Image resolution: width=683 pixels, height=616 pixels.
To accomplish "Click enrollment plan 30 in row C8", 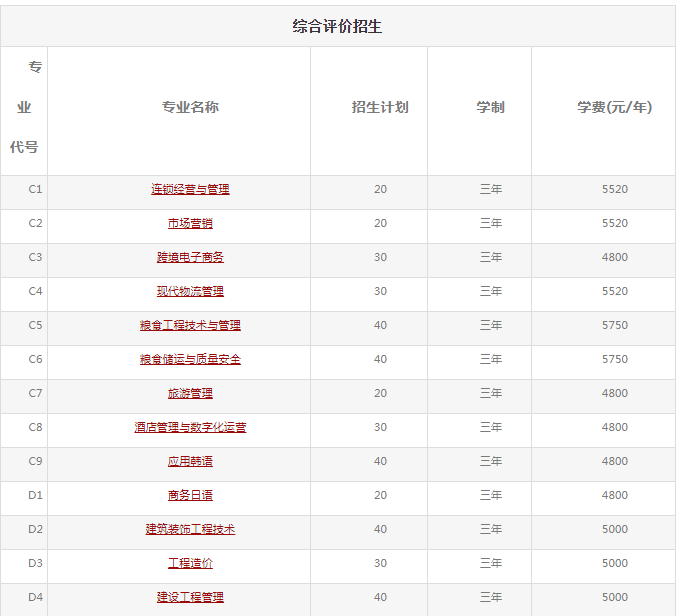I will 380,427.
